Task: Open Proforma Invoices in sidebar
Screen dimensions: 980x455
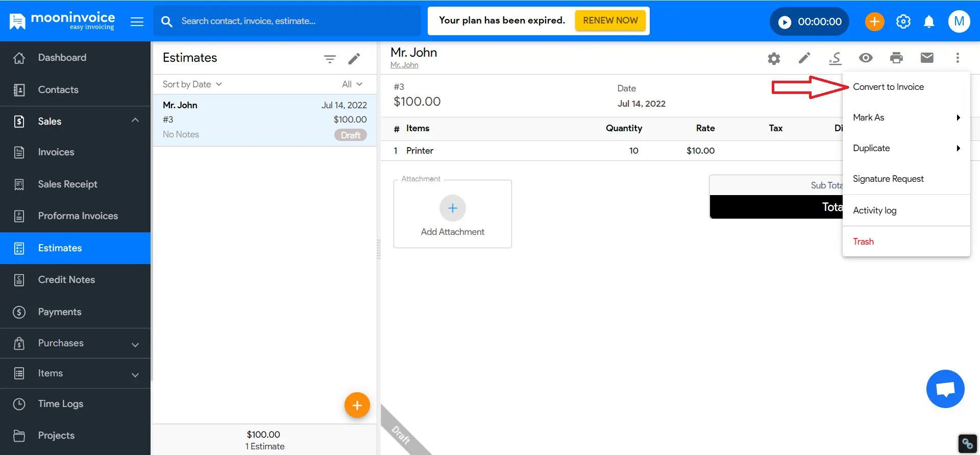Action: 76,216
